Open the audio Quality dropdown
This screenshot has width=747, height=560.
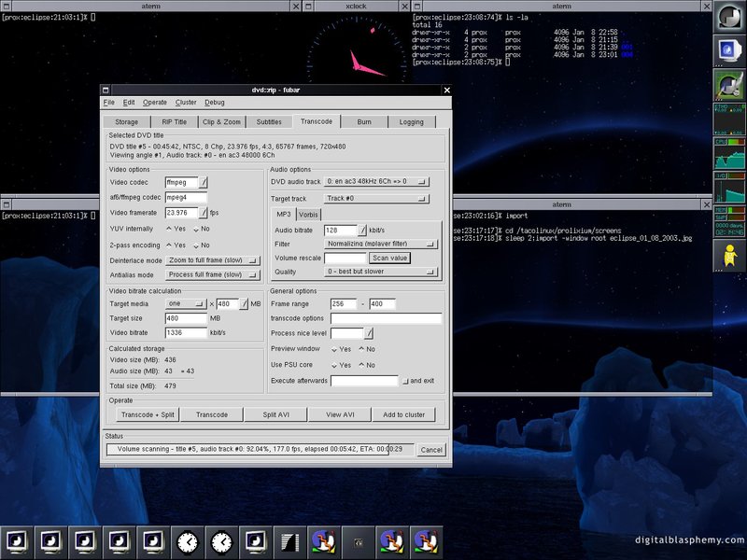pos(381,272)
